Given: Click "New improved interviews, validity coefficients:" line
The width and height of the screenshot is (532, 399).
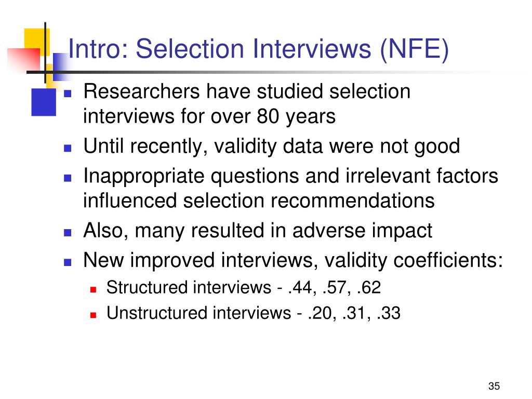Looking at the screenshot, I should pos(294,260).
